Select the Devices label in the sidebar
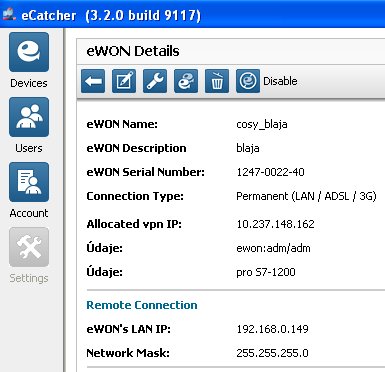Image resolution: width=385 pixels, height=372 pixels. (29, 83)
